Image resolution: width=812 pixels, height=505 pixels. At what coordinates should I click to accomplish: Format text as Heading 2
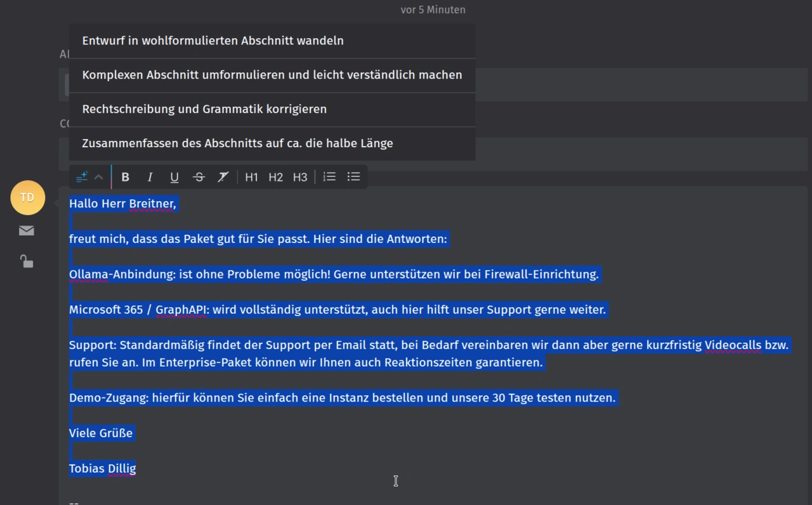pos(275,177)
